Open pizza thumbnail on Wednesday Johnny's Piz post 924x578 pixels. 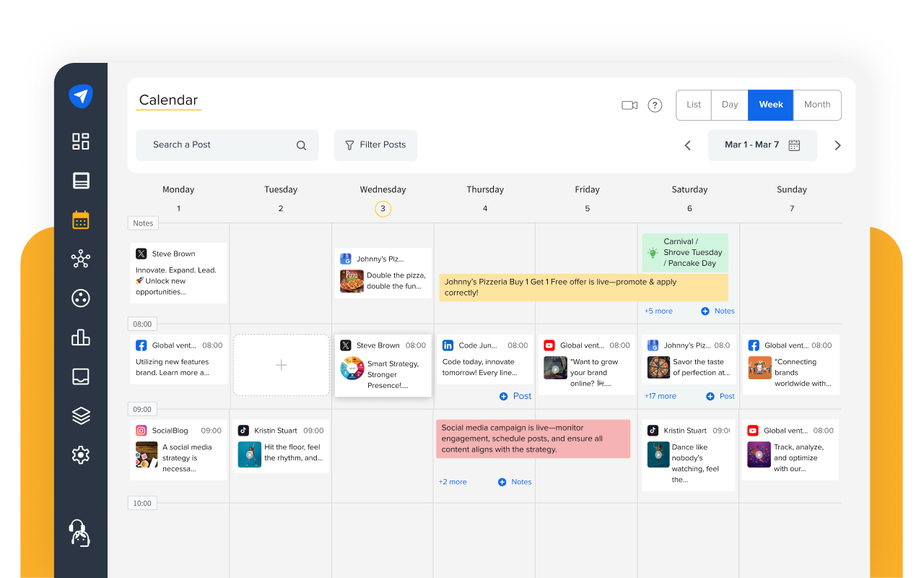pos(352,281)
